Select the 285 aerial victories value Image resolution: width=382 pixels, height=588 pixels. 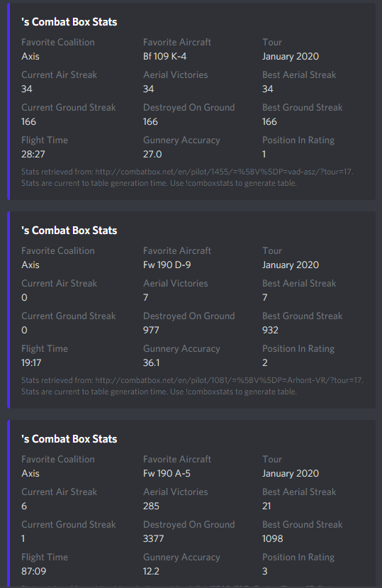point(151,506)
